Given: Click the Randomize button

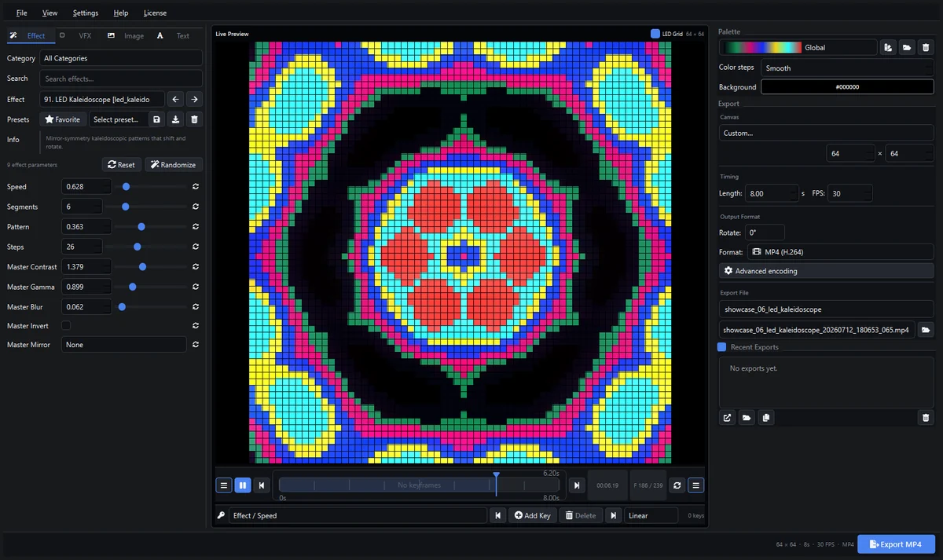Looking at the screenshot, I should (x=173, y=165).
